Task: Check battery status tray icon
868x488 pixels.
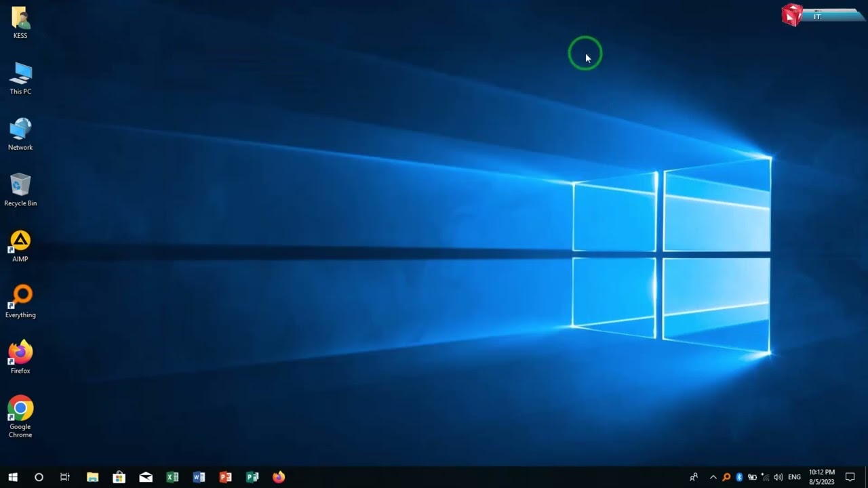Action: pyautogui.click(x=752, y=477)
